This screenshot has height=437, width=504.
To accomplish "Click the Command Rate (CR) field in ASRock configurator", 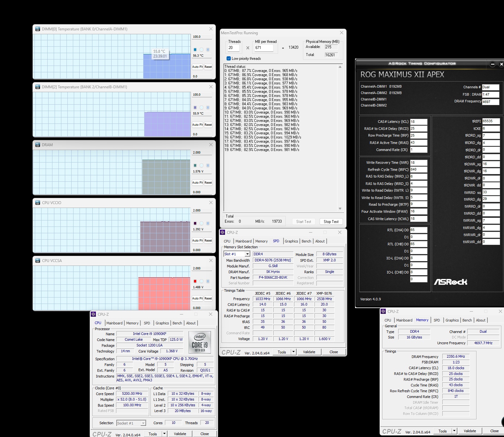I will [419, 150].
